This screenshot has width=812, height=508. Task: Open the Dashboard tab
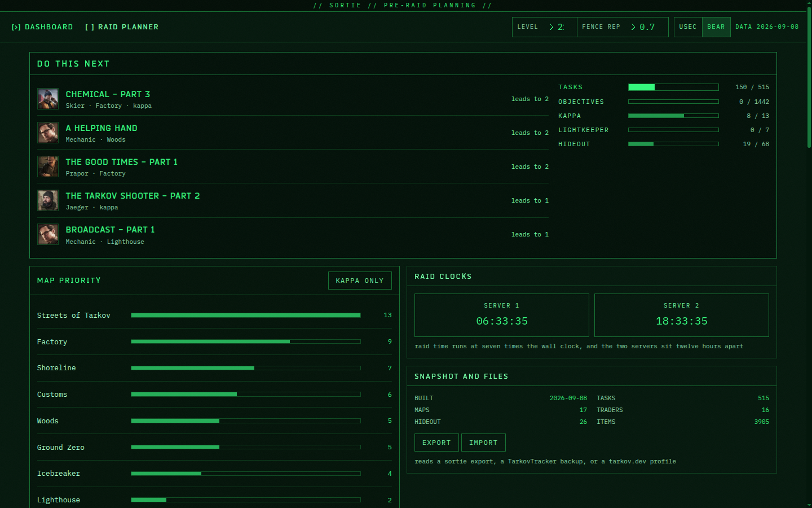tap(42, 27)
